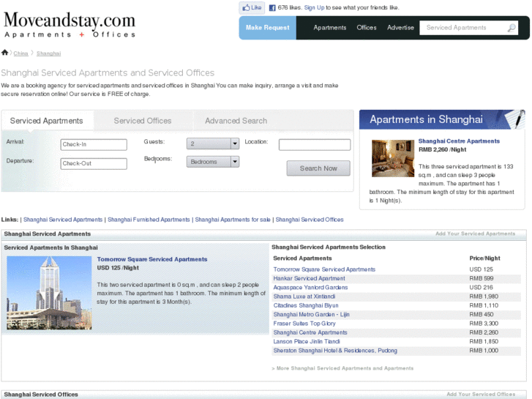Open the Advertise menu item

(x=400, y=28)
